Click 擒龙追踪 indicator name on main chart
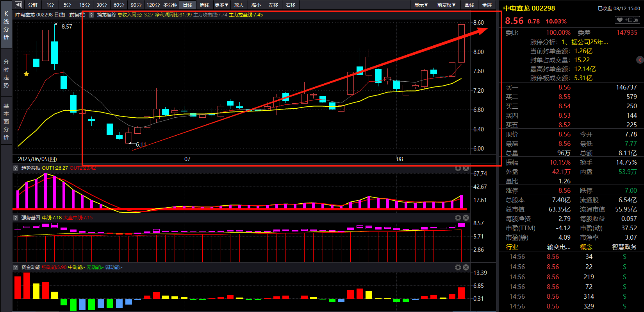 click(107, 15)
